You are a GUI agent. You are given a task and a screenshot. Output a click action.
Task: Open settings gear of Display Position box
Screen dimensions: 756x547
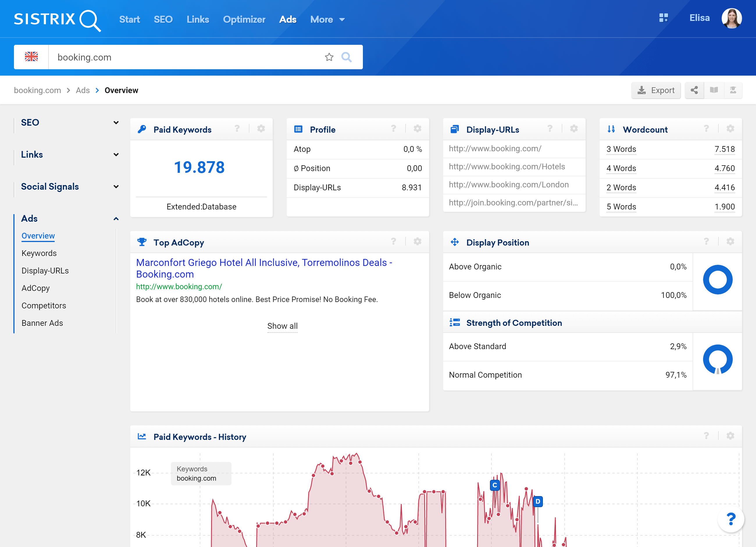730,241
